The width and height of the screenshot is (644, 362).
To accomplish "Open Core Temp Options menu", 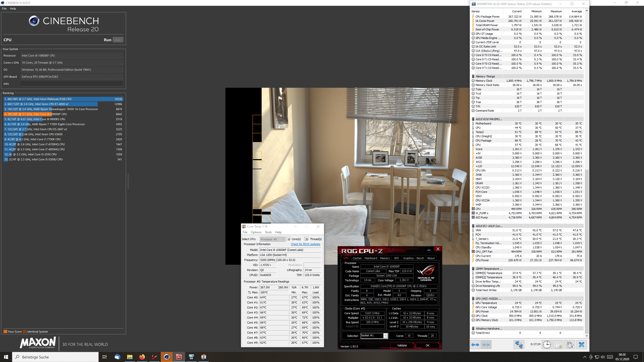I will (x=256, y=232).
